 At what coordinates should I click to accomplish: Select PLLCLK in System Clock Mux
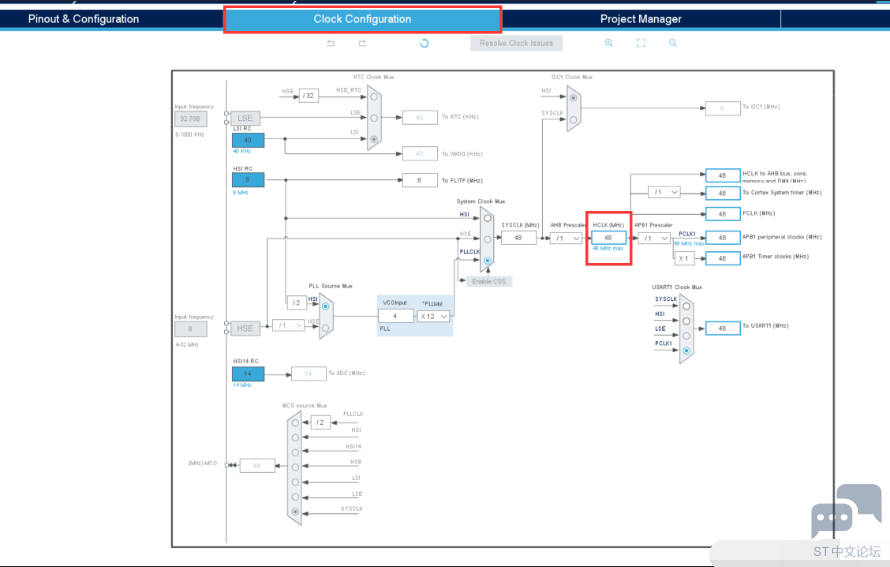(x=488, y=261)
